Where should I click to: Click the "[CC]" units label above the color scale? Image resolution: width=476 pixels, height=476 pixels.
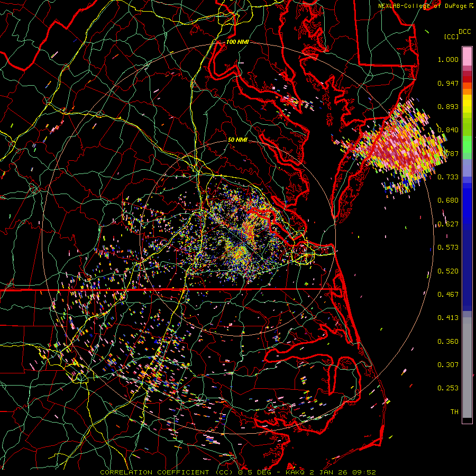coord(451,36)
